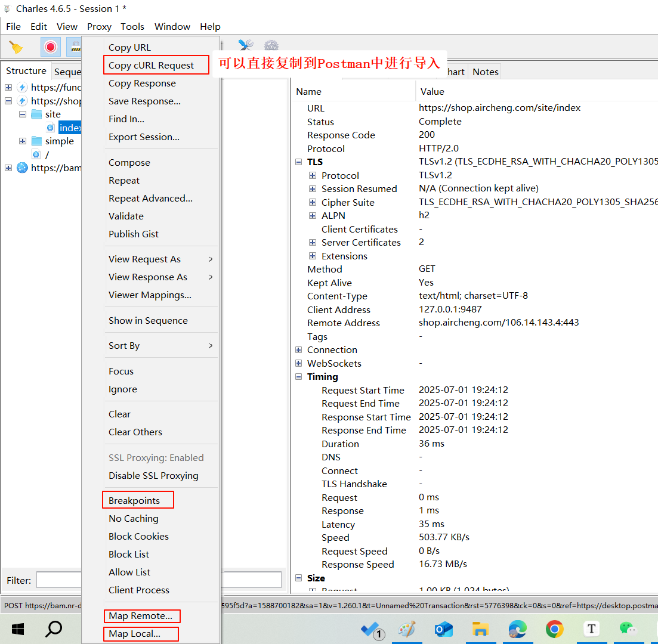Image resolution: width=658 pixels, height=644 pixels.
Task: Open Typora T icon in taskbar
Action: click(x=591, y=628)
